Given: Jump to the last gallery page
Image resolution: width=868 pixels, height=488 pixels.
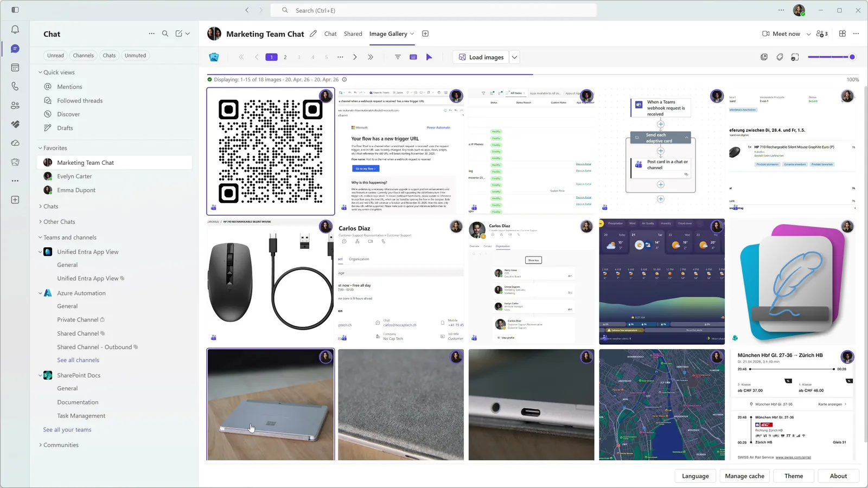Looking at the screenshot, I should [371, 57].
